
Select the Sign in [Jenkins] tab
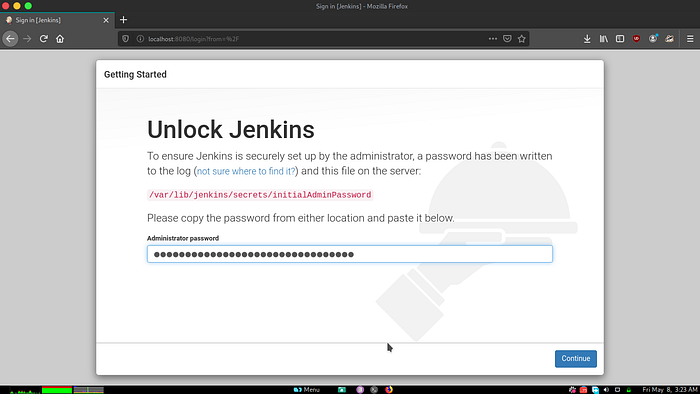click(57, 20)
